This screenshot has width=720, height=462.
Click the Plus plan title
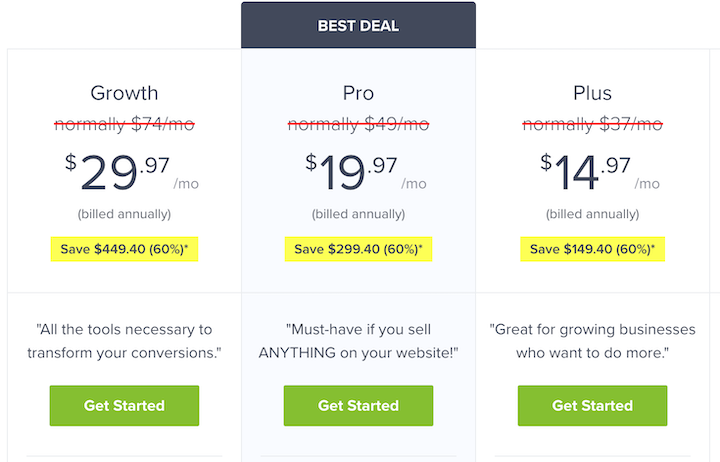tap(592, 93)
